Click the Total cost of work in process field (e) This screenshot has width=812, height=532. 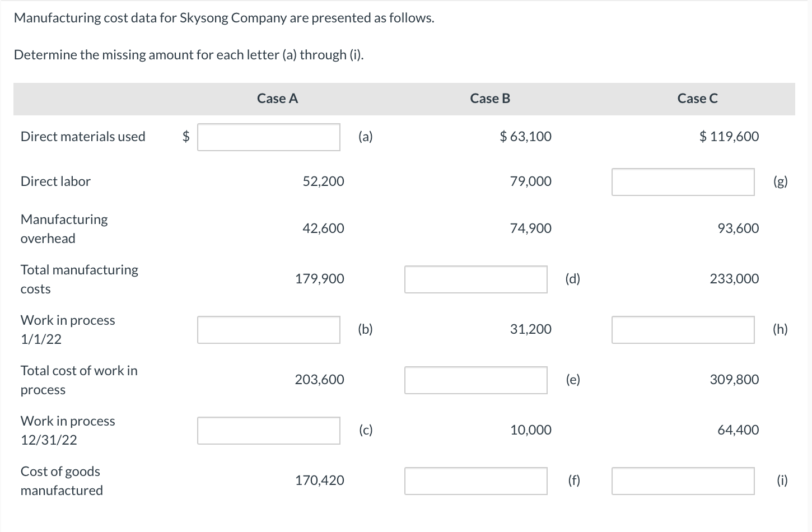coord(475,380)
